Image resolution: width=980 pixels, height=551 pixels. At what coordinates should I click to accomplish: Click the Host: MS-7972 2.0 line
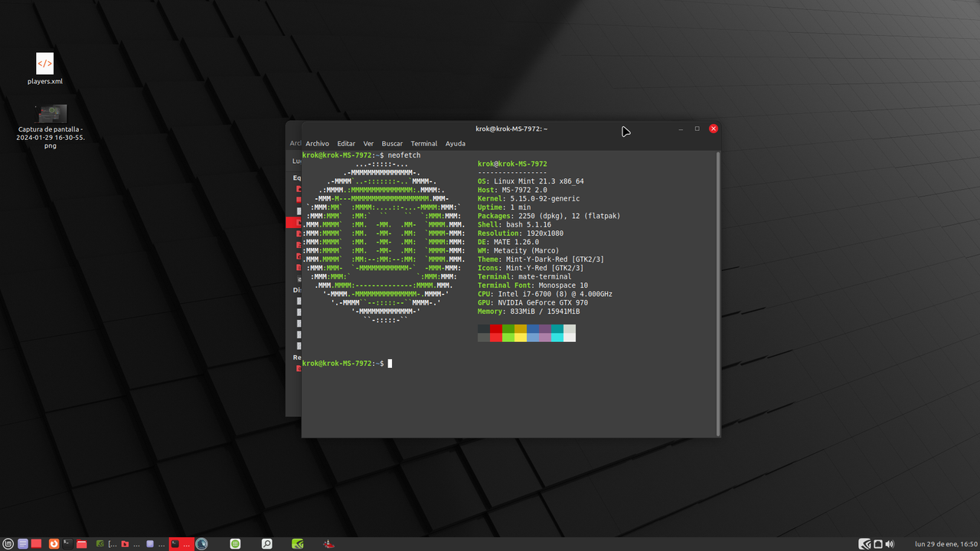pyautogui.click(x=512, y=190)
